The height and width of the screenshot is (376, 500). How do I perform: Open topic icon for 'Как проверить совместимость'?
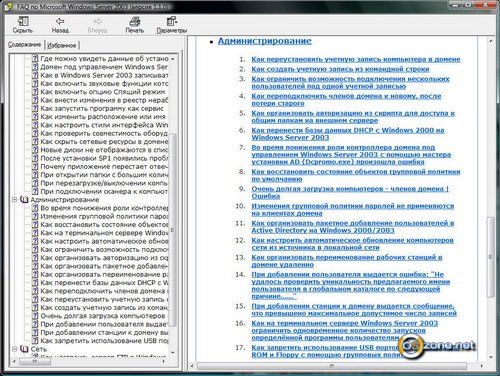point(35,133)
